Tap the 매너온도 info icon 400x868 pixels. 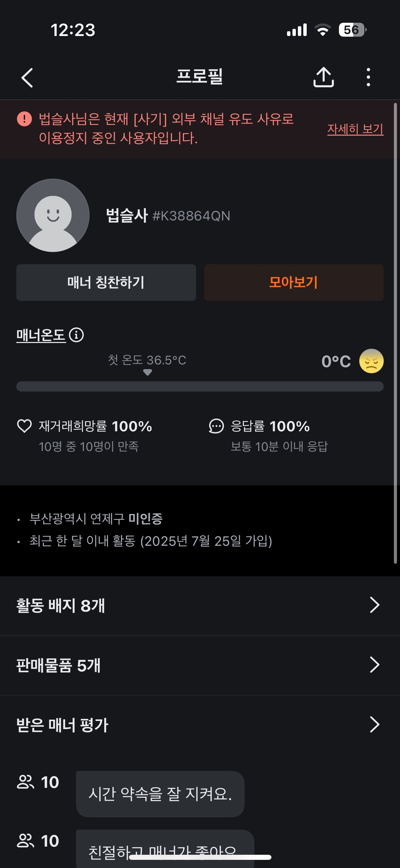(x=76, y=335)
